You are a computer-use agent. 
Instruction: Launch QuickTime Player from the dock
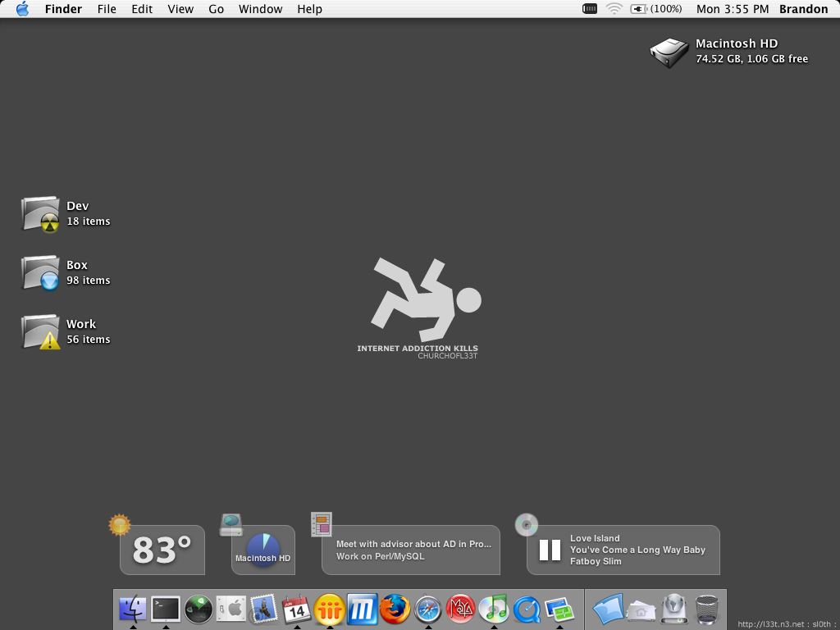(526, 609)
